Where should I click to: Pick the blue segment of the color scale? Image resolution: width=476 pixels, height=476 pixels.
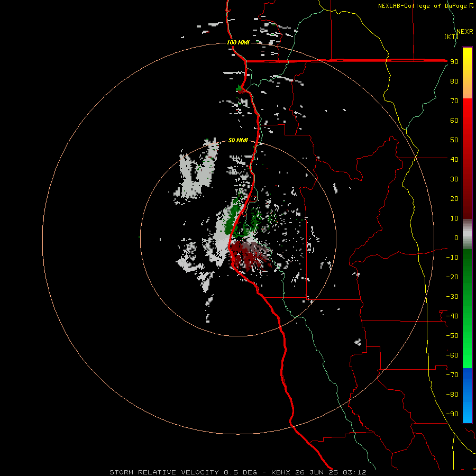click(x=467, y=396)
